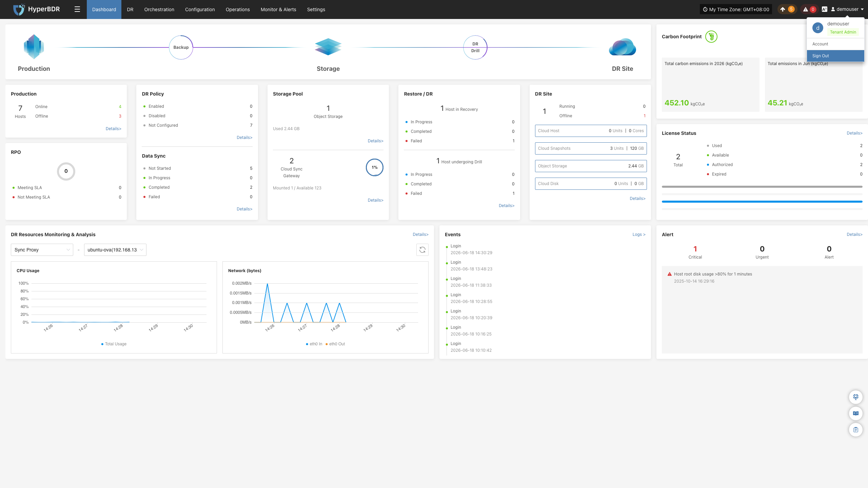Image resolution: width=868 pixels, height=488 pixels.
Task: Toggle the Total Usage legend item
Action: pyautogui.click(x=114, y=344)
